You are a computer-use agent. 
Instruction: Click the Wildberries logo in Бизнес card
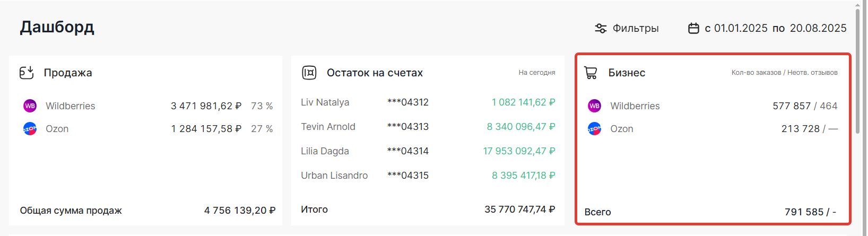(x=594, y=106)
